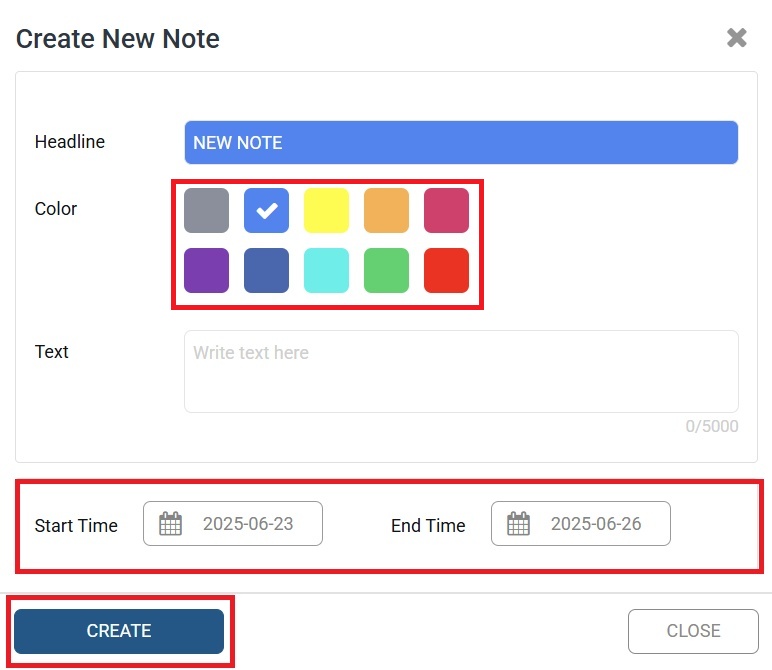The width and height of the screenshot is (772, 670).
Task: Click the Create New Note title
Action: pos(118,38)
